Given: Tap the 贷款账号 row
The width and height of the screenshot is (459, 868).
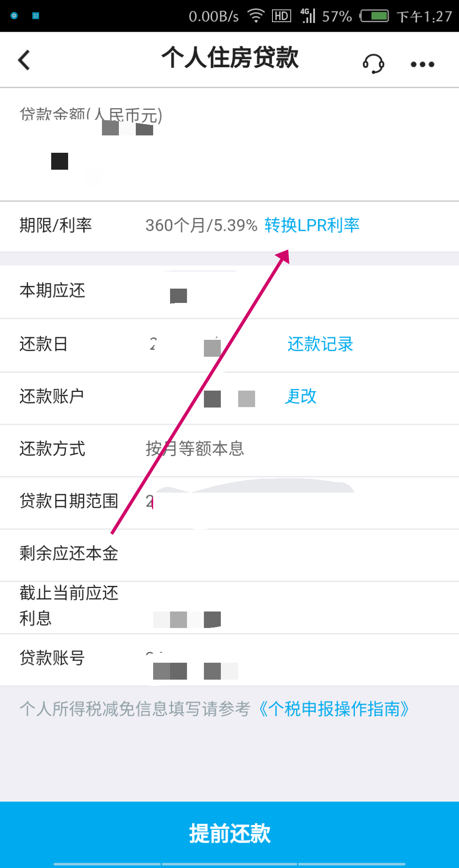Looking at the screenshot, I should click(229, 660).
